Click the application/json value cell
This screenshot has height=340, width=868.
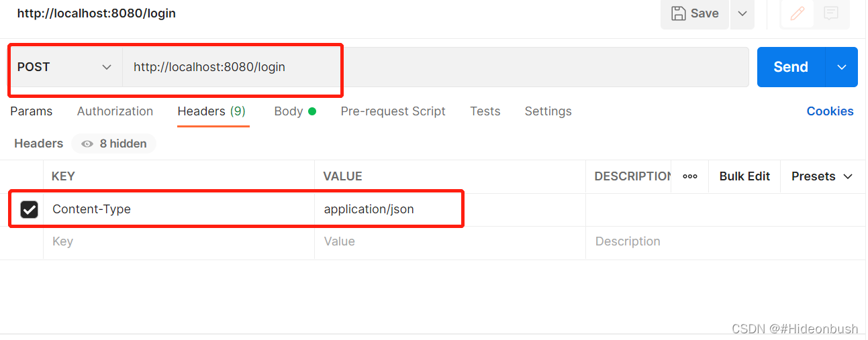(450, 210)
